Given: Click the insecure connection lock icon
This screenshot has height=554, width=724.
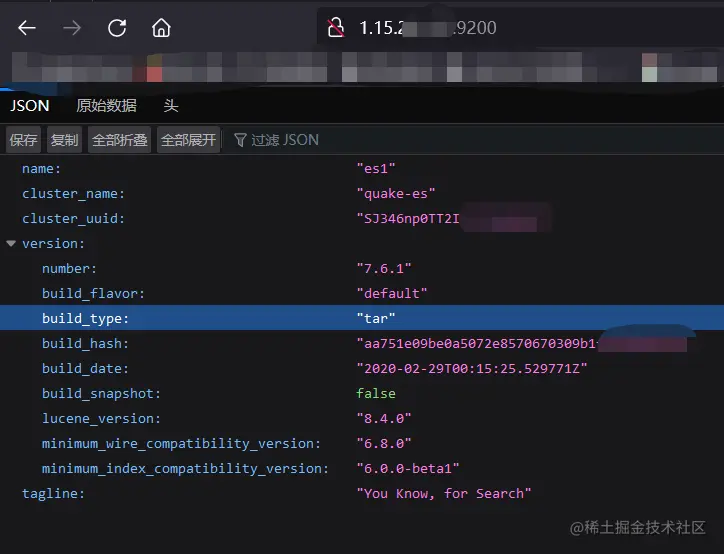Looking at the screenshot, I should tap(336, 28).
